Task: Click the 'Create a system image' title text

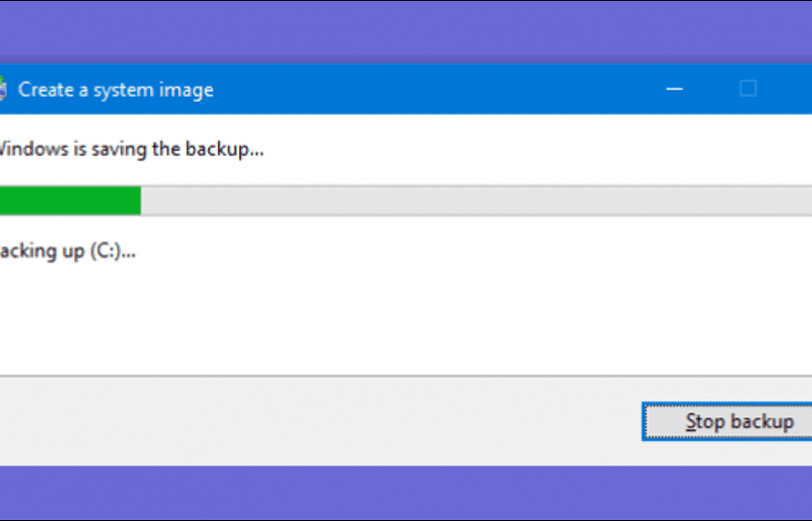Action: click(115, 90)
